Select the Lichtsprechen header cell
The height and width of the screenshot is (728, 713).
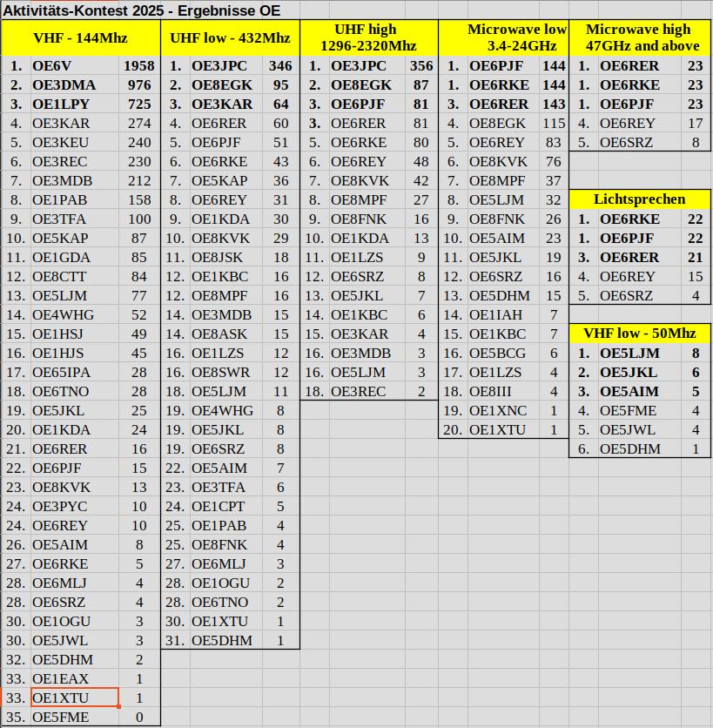pos(640,199)
